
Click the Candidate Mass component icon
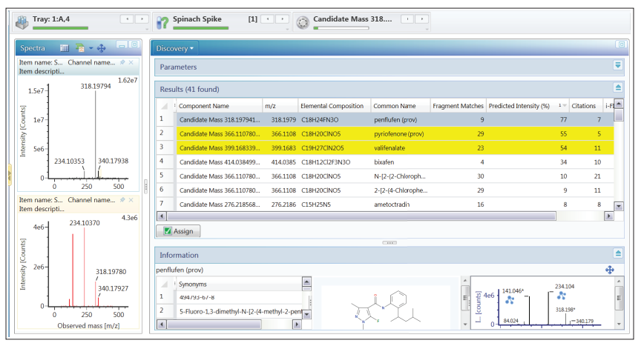click(303, 22)
